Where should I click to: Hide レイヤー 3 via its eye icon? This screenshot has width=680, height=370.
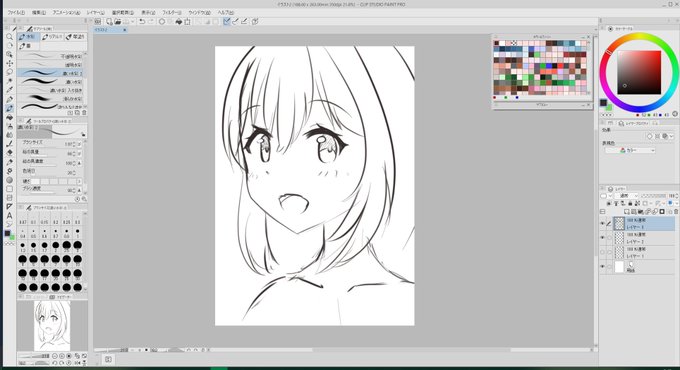pyautogui.click(x=602, y=223)
